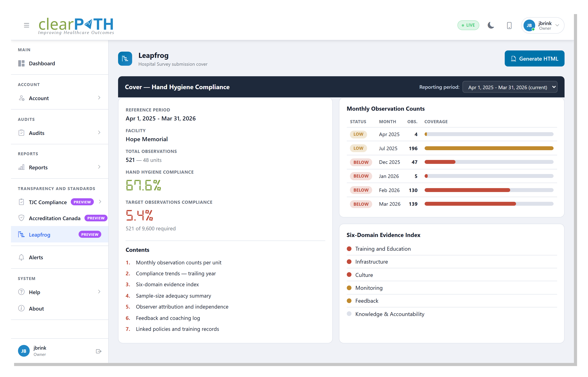Click the Hope Memorial facility name
The image size is (588, 377).
tap(147, 139)
